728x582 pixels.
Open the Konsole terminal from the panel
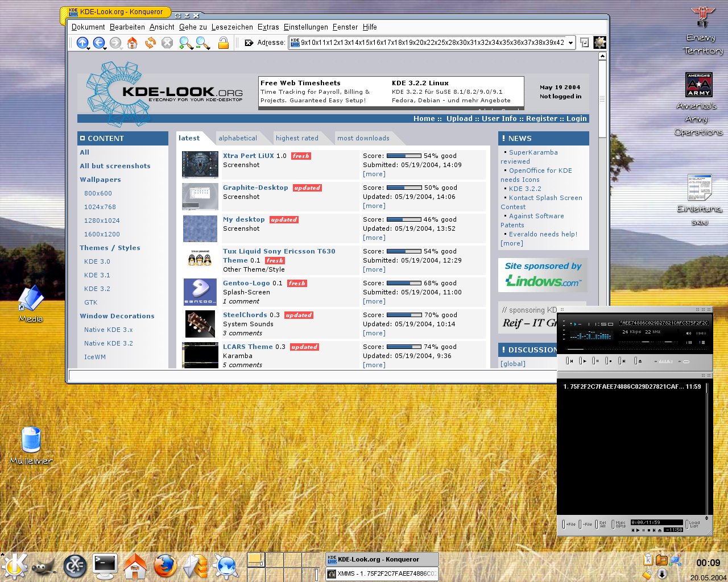coord(105,566)
